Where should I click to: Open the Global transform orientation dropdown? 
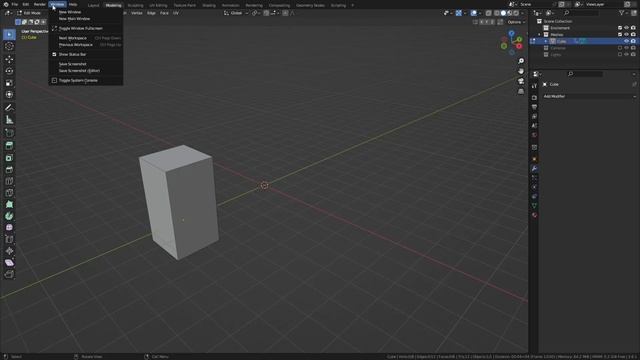(x=236, y=13)
